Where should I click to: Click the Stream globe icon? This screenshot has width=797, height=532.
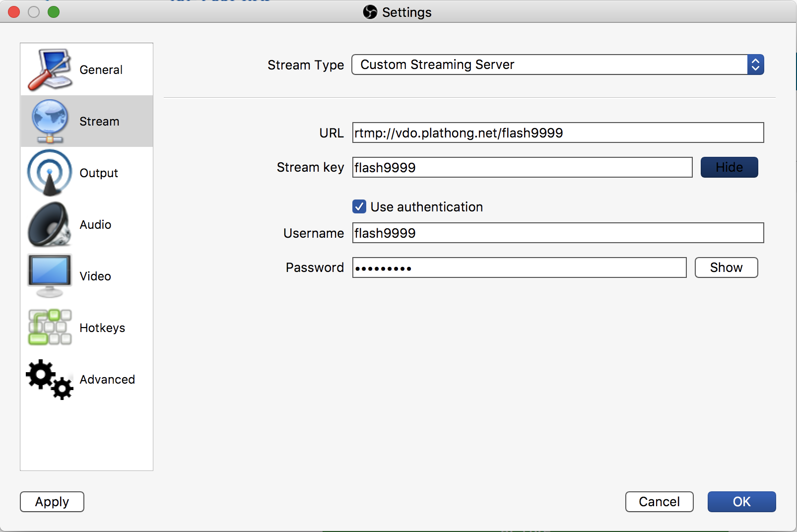50,121
